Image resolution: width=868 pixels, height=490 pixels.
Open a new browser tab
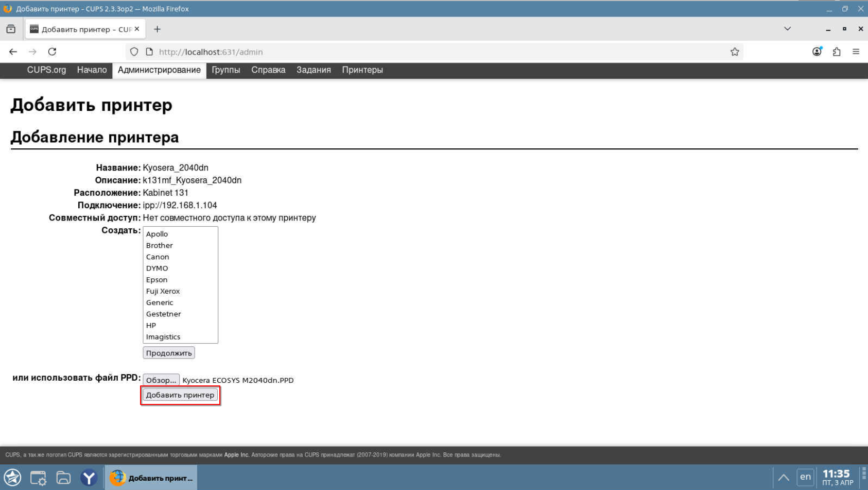pyautogui.click(x=157, y=29)
